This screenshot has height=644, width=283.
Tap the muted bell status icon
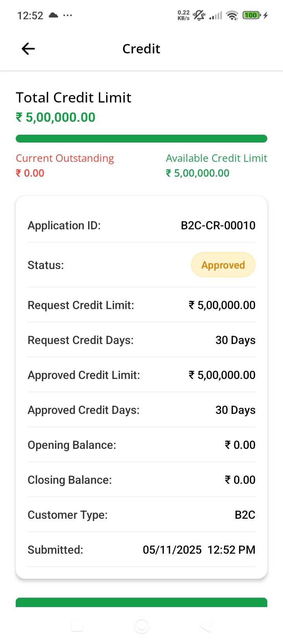pyautogui.click(x=199, y=15)
